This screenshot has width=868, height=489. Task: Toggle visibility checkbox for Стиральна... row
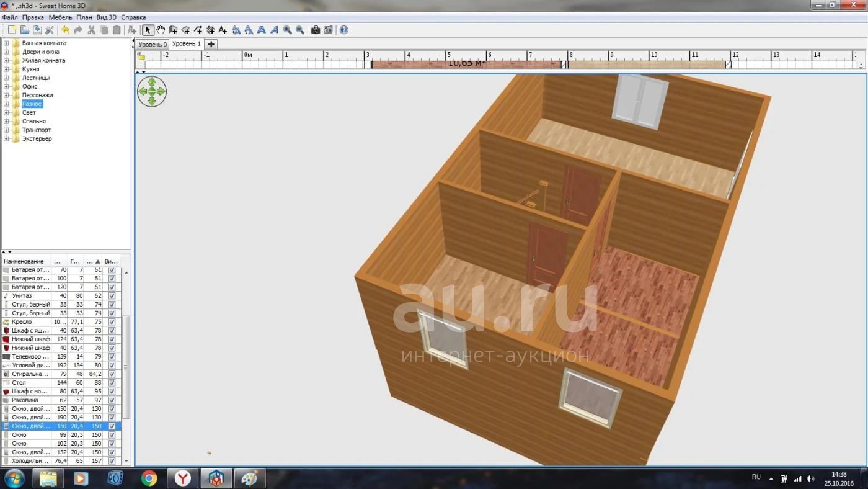pyautogui.click(x=112, y=374)
